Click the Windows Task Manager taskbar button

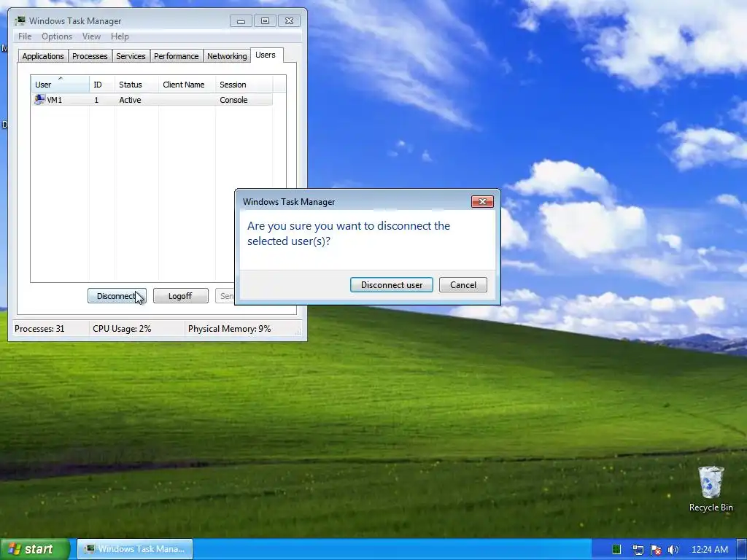point(135,549)
